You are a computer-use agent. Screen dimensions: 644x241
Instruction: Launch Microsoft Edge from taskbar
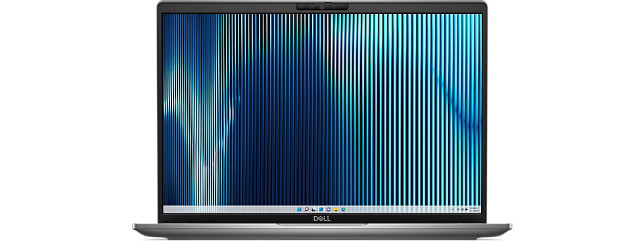(x=343, y=209)
